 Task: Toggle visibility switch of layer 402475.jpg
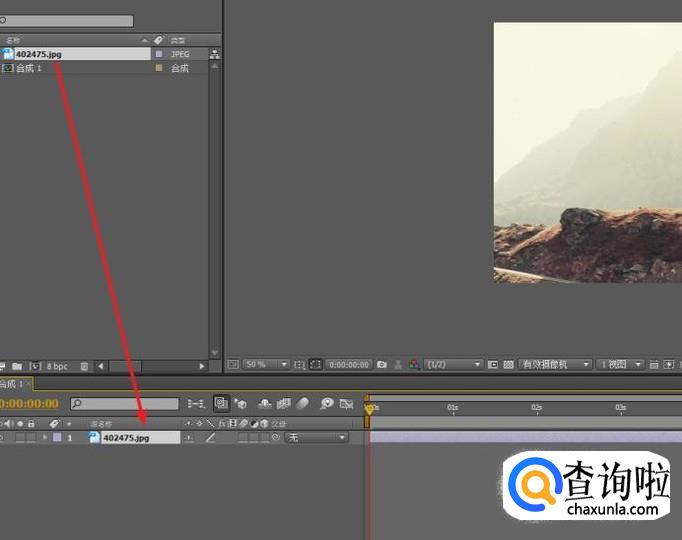click(x=3, y=438)
